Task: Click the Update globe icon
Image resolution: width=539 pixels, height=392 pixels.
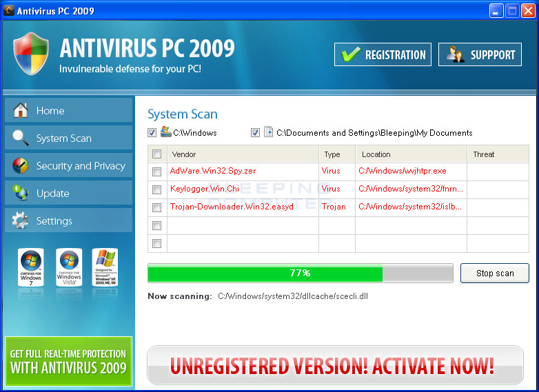Action: coord(20,193)
